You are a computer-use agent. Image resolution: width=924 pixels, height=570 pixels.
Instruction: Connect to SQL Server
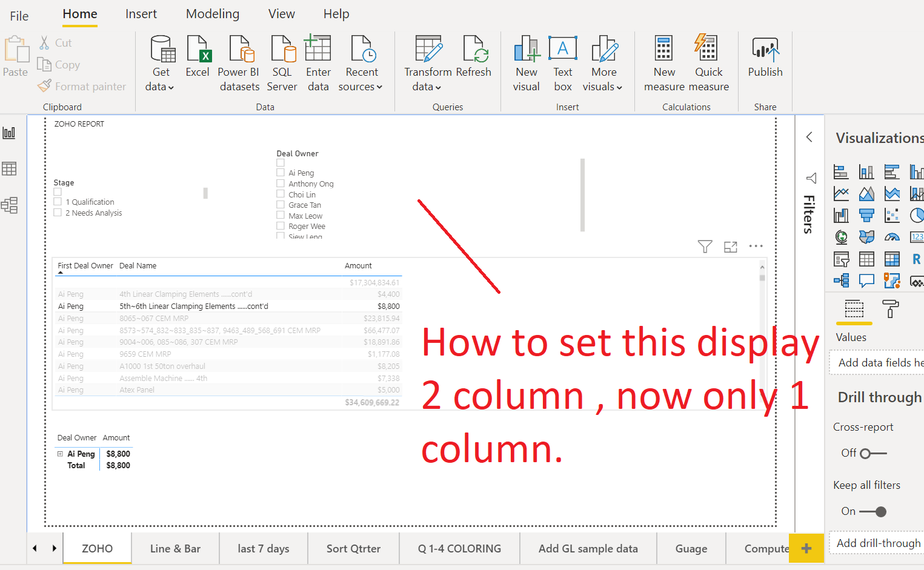coord(282,64)
